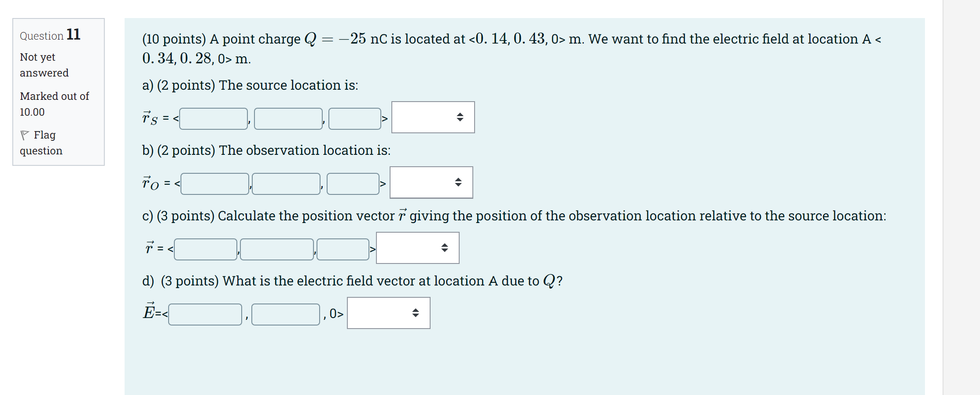The height and width of the screenshot is (395, 980).
Task: Click the y-component field of r_s
Action: pyautogui.click(x=287, y=118)
